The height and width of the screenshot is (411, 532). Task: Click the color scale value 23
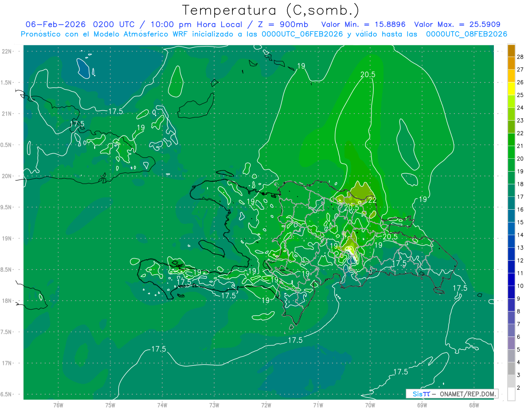click(x=520, y=121)
